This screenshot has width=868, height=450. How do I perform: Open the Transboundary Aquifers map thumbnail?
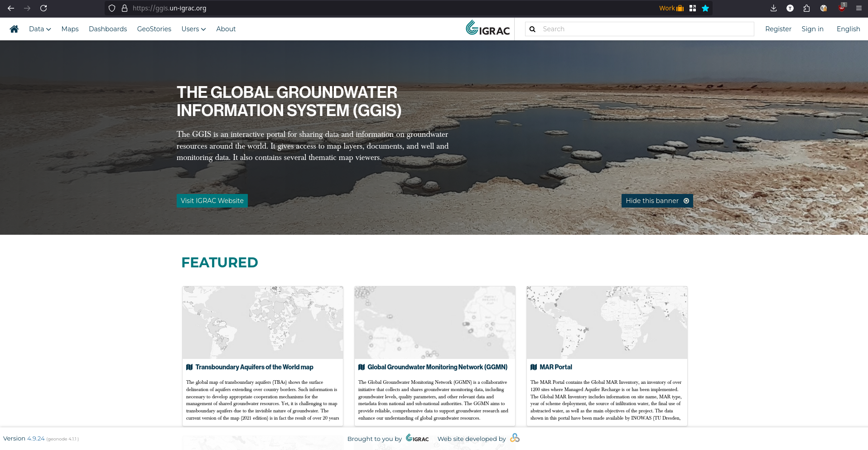coord(263,323)
